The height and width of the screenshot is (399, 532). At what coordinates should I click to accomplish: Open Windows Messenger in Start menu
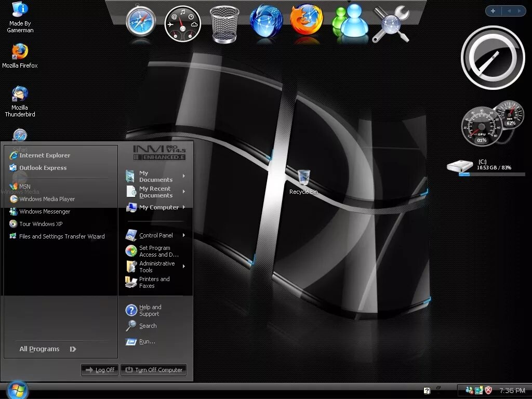[x=39, y=211]
